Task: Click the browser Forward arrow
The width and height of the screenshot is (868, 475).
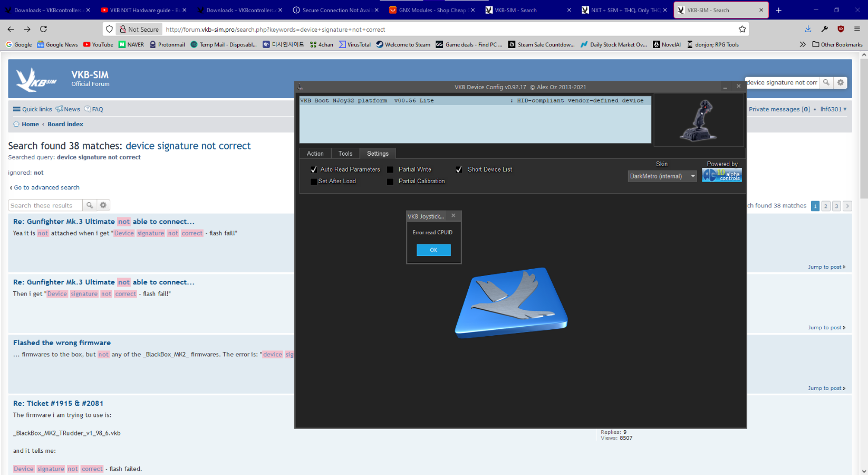Action: pyautogui.click(x=27, y=29)
